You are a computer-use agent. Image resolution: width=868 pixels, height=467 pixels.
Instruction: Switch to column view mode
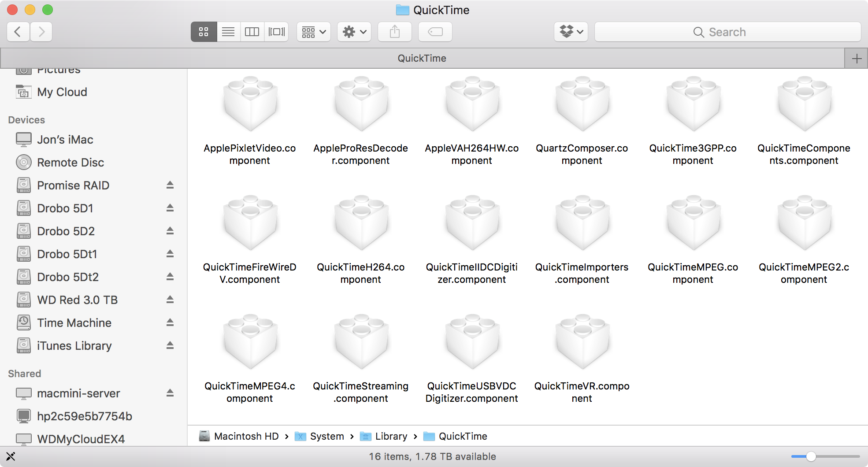coord(252,32)
